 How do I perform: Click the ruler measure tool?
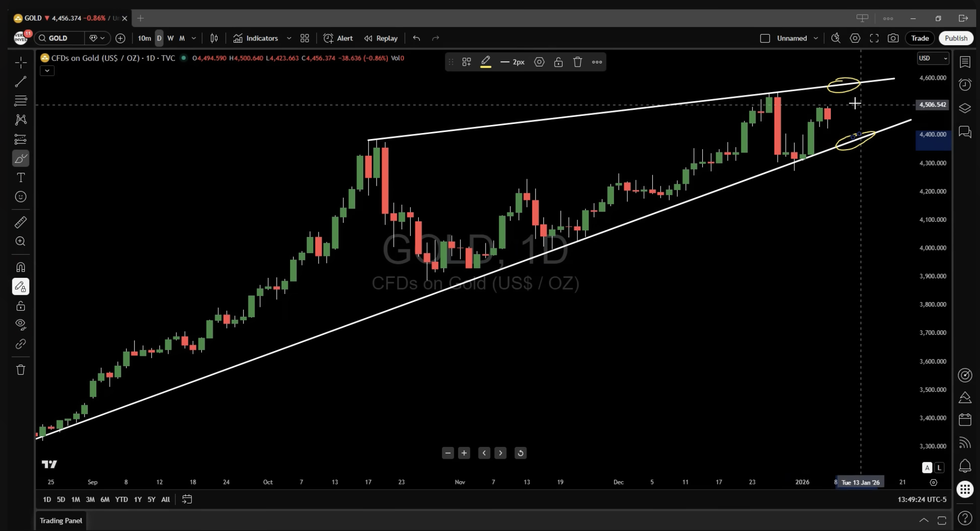point(20,222)
